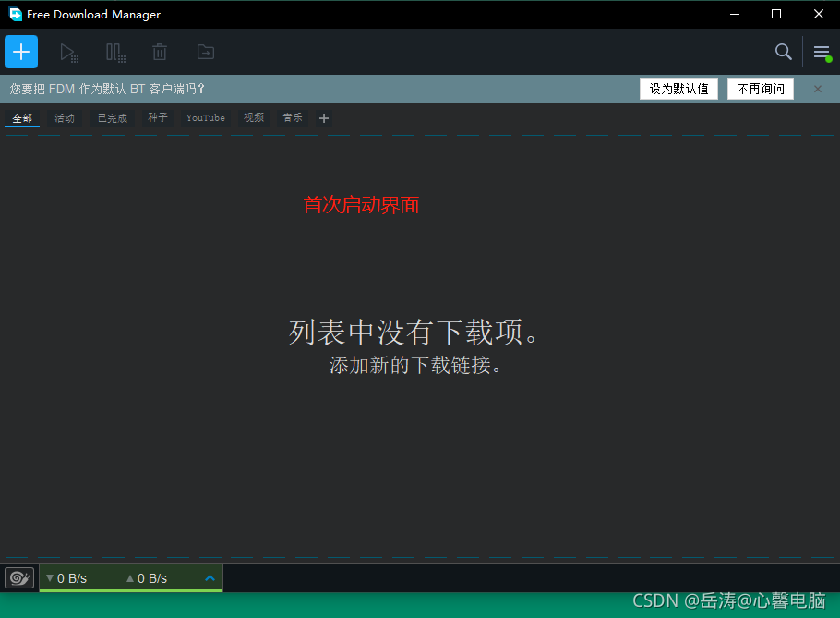Click the 不再询问 button
840x618 pixels.
[760, 89]
